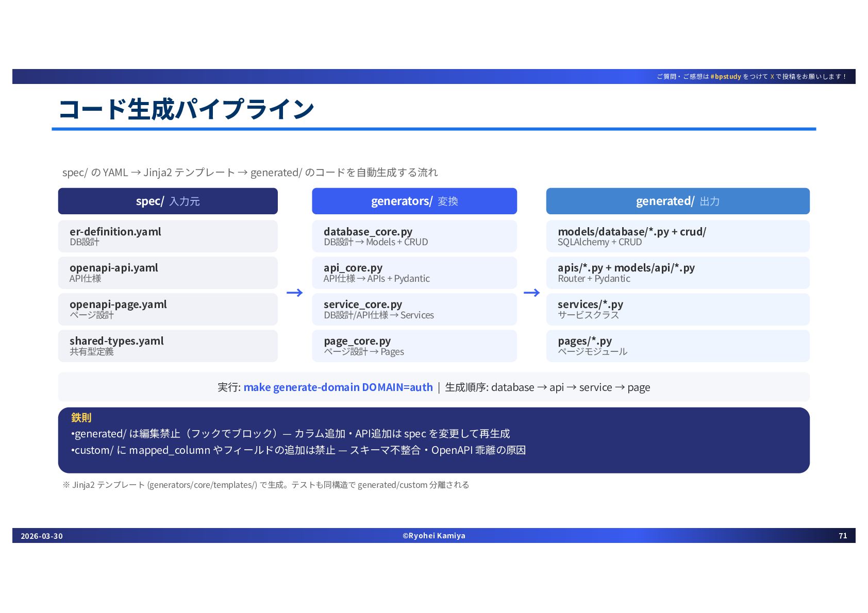Click the #bpstudy hashtag in the header

tap(726, 77)
